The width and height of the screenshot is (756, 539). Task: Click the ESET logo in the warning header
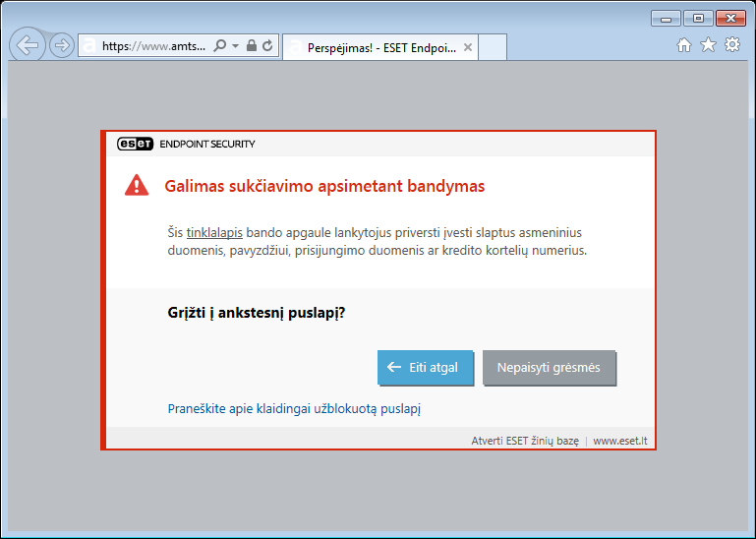[135, 144]
